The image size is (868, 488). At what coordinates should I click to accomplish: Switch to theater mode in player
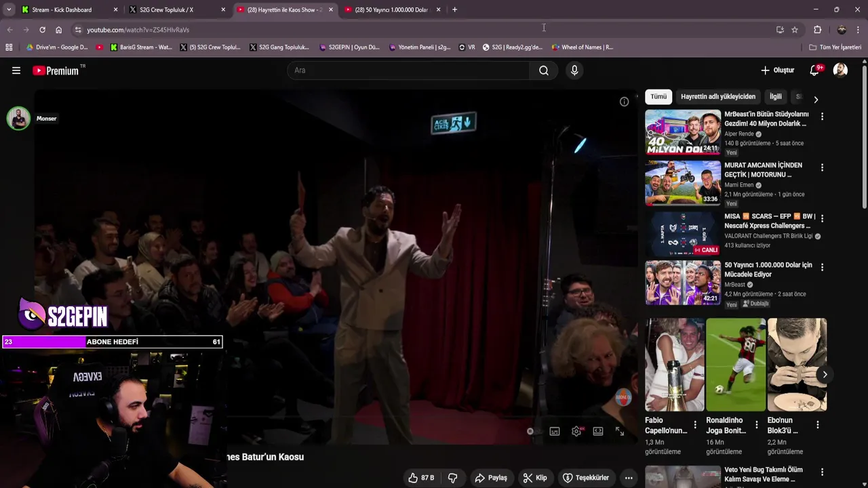pos(598,431)
